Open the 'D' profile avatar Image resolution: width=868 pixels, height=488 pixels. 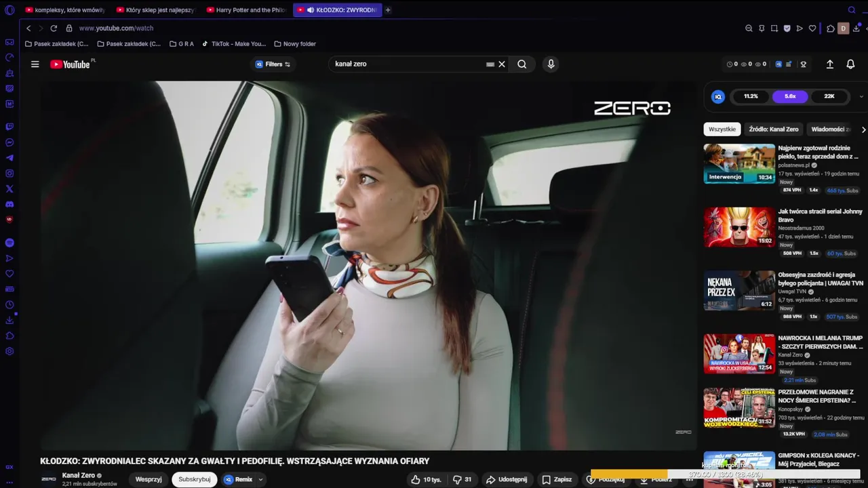(x=843, y=28)
